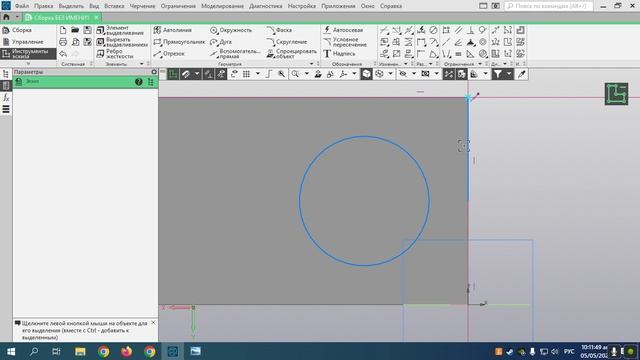Print the document via printer icon
This screenshot has width=640, height=360.
click(x=63, y=42)
